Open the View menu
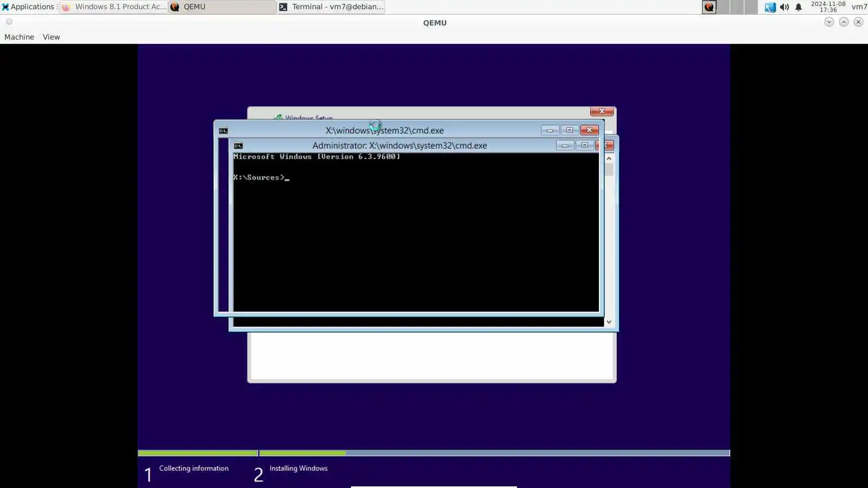 pyautogui.click(x=52, y=37)
